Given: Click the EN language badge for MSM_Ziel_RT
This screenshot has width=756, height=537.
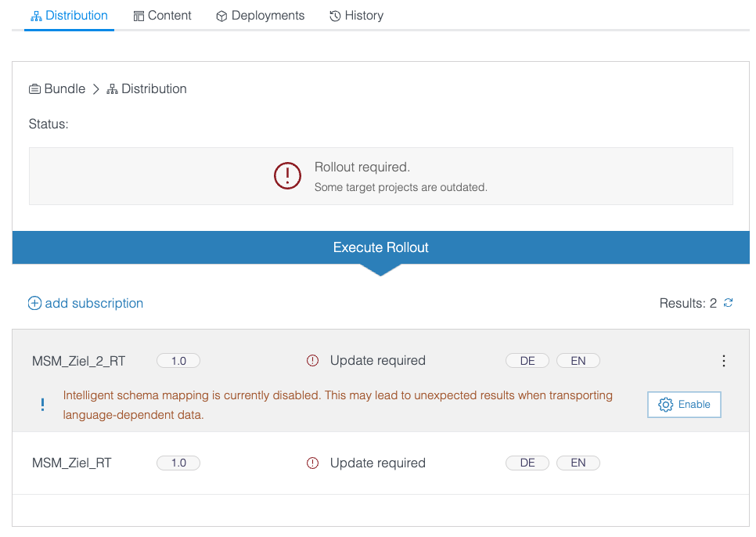Looking at the screenshot, I should pyautogui.click(x=578, y=463).
